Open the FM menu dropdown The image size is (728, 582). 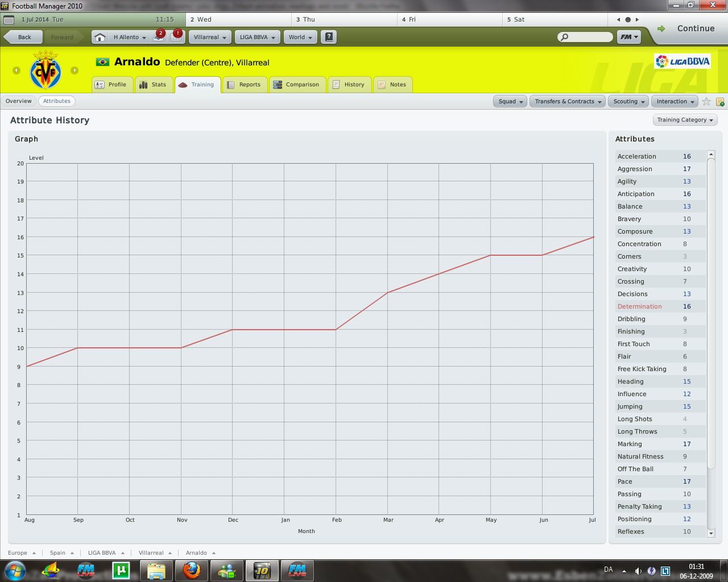click(x=630, y=37)
